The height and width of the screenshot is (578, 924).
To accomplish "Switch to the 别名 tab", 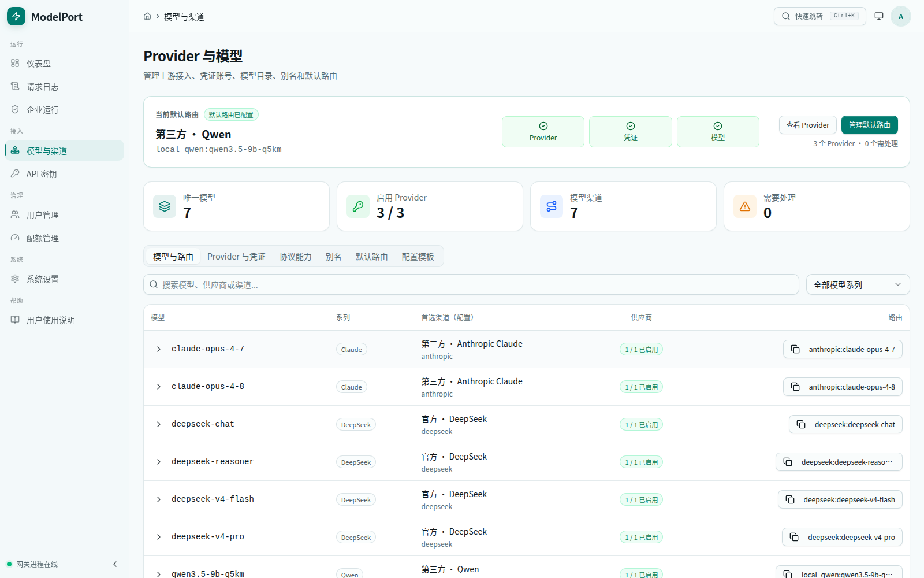I will pos(333,256).
